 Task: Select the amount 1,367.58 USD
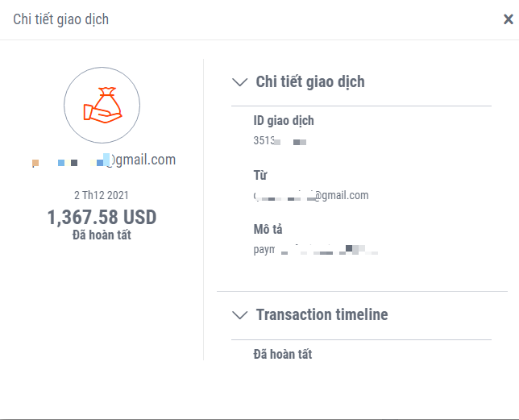[x=102, y=217]
